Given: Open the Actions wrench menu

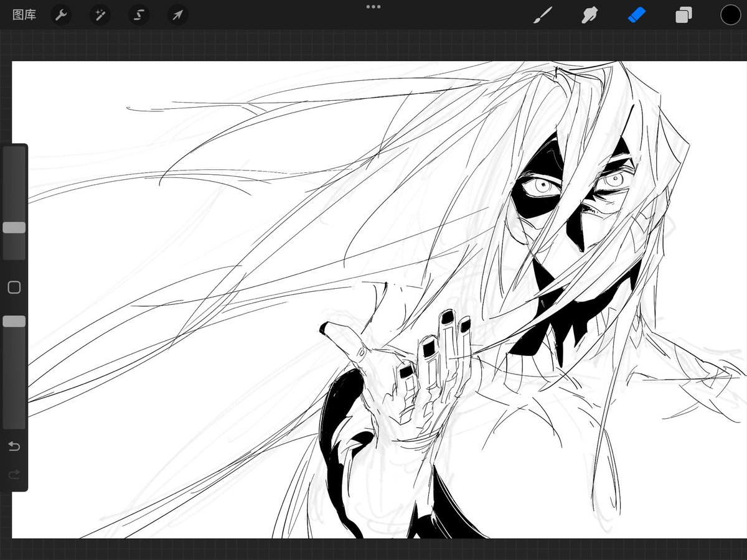Looking at the screenshot, I should pyautogui.click(x=61, y=15).
